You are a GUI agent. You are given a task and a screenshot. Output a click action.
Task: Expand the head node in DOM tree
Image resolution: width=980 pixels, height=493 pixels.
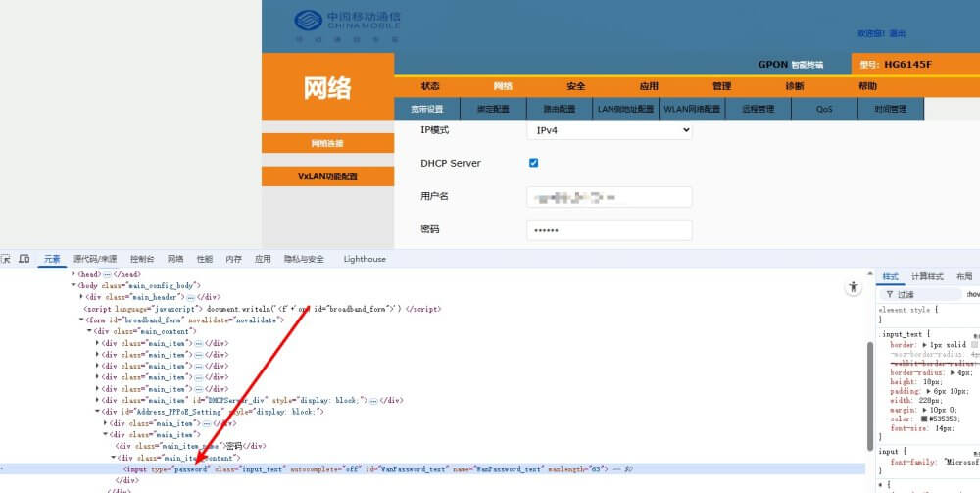[x=73, y=274]
